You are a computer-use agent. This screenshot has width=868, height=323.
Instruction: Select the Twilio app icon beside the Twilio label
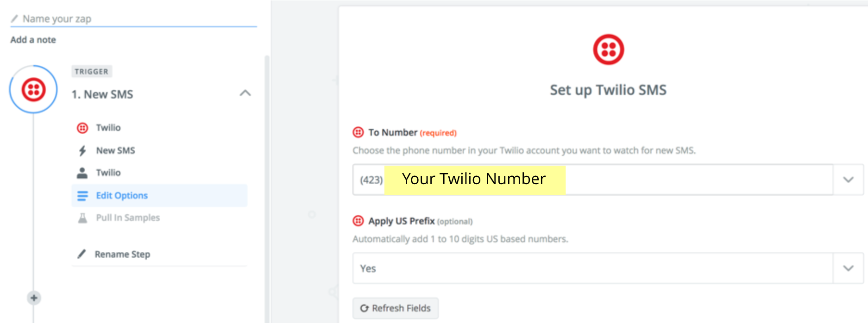pos(82,128)
